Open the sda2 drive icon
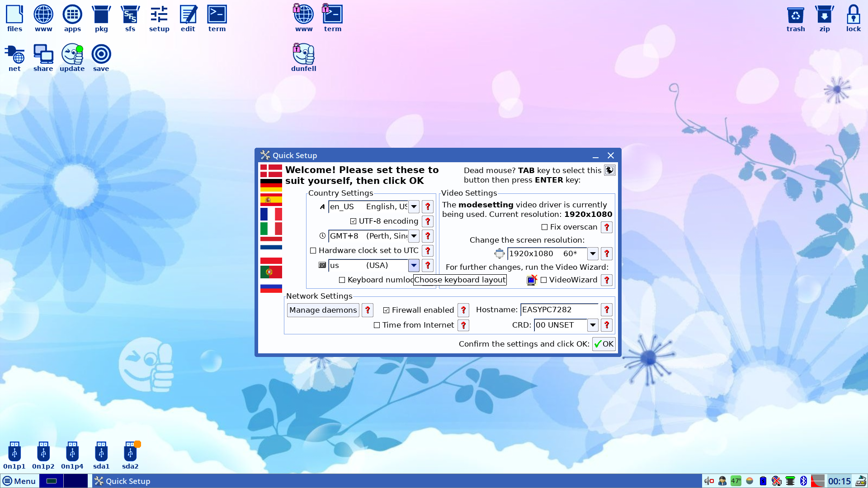 [130, 455]
